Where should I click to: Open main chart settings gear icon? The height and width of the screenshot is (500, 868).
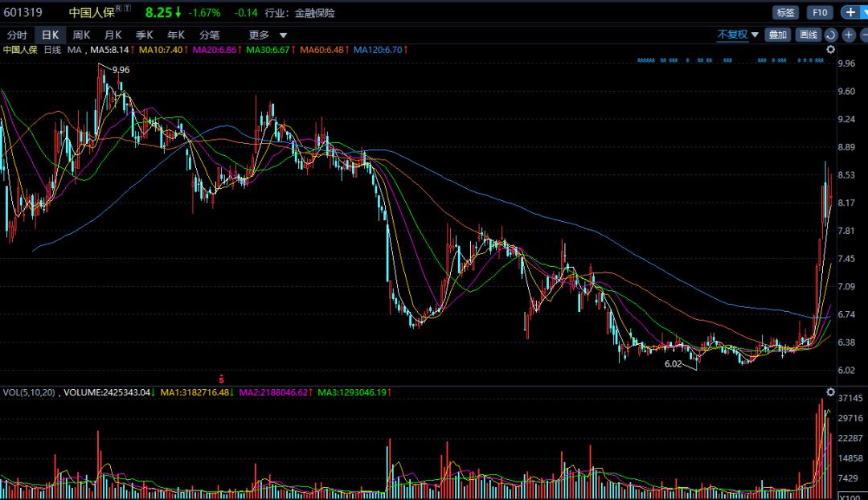pyautogui.click(x=831, y=50)
